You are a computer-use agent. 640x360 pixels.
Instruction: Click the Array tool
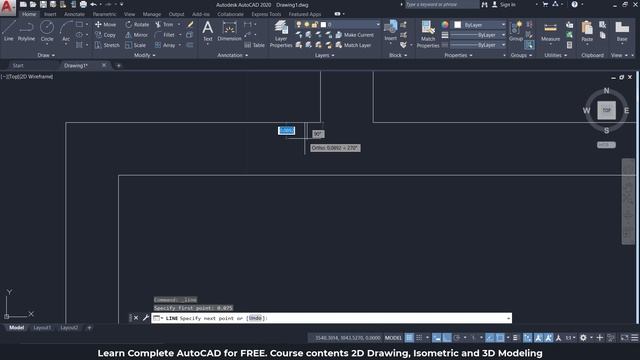tap(165, 45)
